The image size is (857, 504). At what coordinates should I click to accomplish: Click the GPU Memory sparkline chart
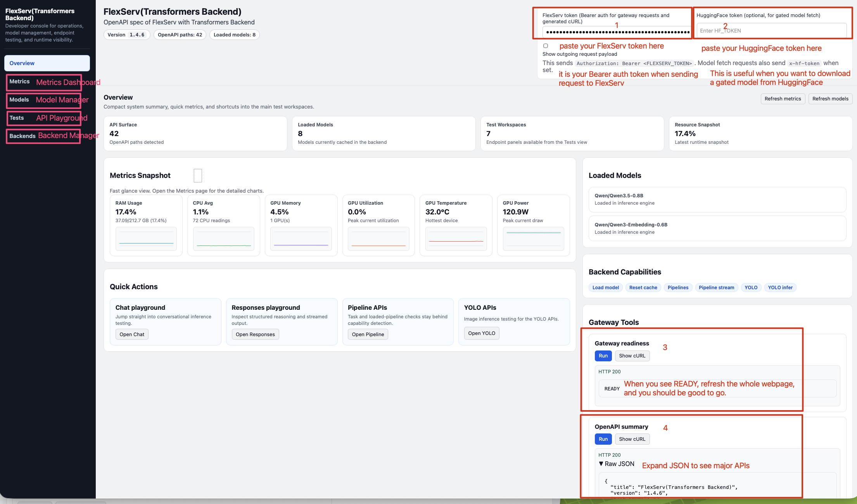[301, 239]
